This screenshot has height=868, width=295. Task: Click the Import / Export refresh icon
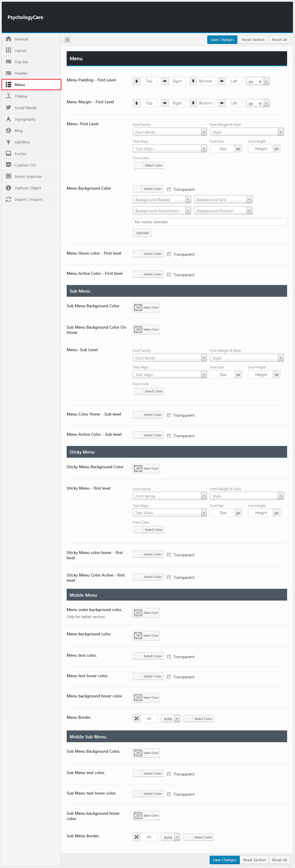point(8,200)
